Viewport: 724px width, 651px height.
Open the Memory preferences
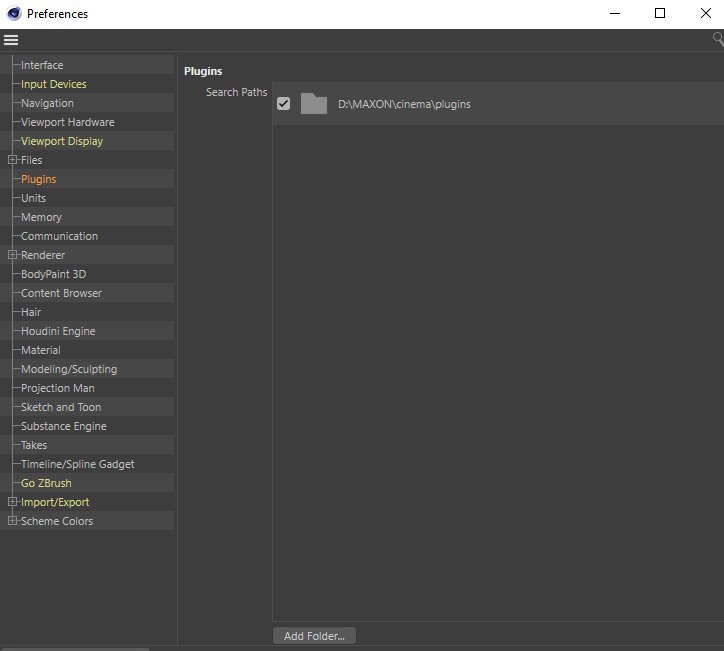click(x=41, y=217)
